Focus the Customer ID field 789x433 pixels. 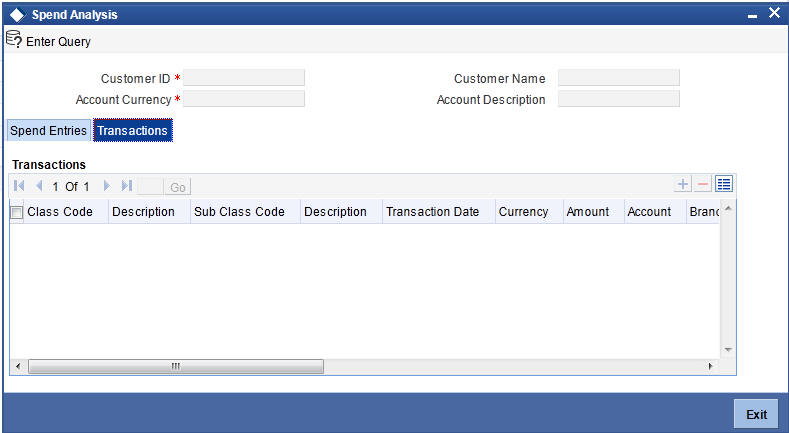[244, 78]
